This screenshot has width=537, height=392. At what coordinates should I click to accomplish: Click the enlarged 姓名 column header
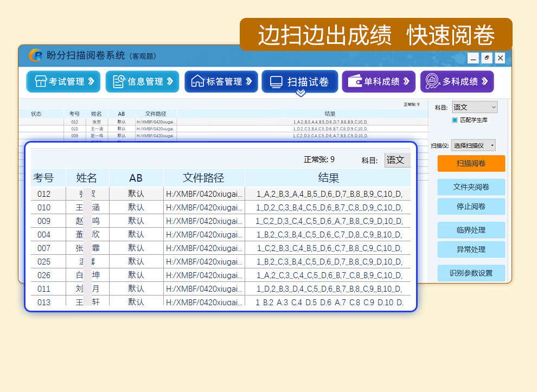(x=86, y=178)
